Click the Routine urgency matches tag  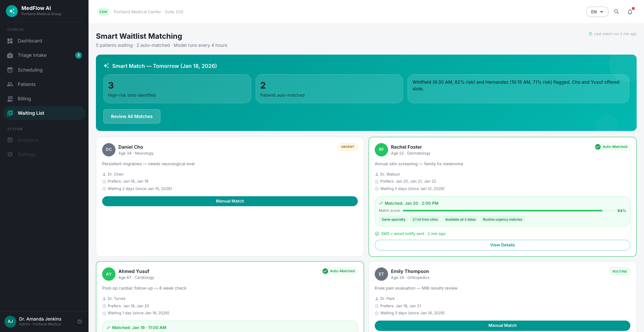click(502, 219)
